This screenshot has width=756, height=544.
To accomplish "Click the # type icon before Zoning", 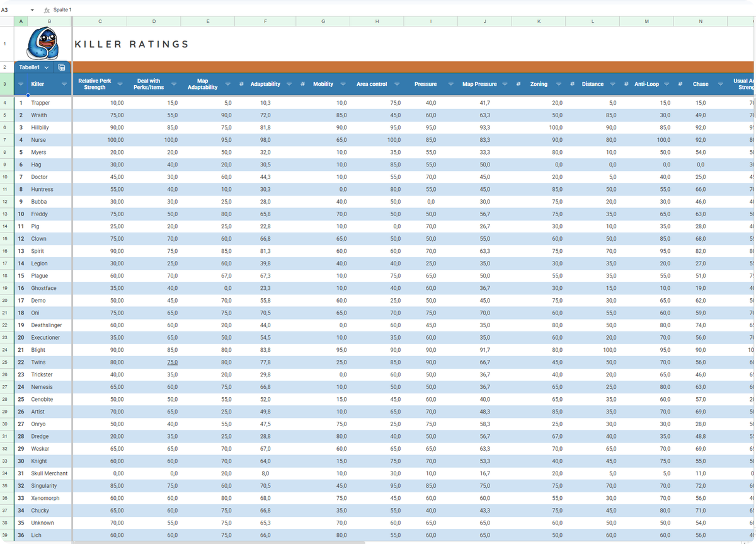I will click(x=518, y=84).
